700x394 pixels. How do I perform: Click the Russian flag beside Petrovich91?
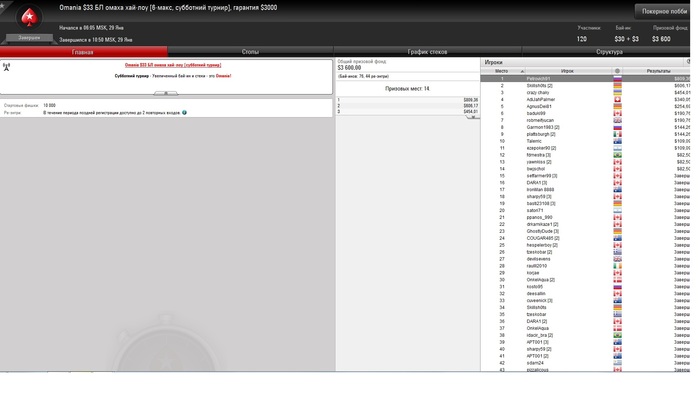point(617,79)
